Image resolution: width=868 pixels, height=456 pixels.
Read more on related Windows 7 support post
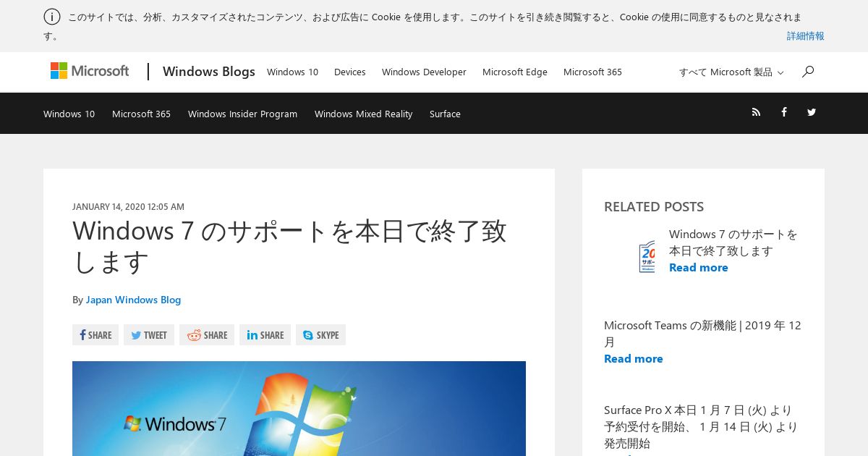[x=698, y=267]
